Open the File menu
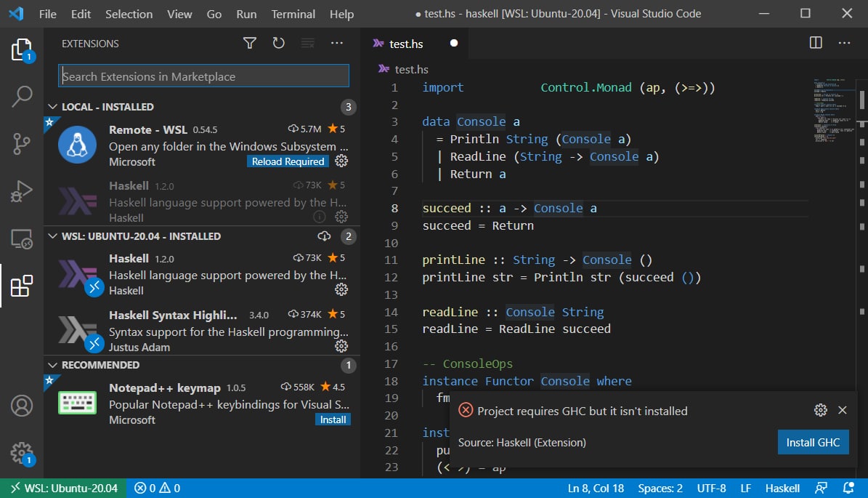Viewport: 868px width, 498px height. tap(48, 14)
